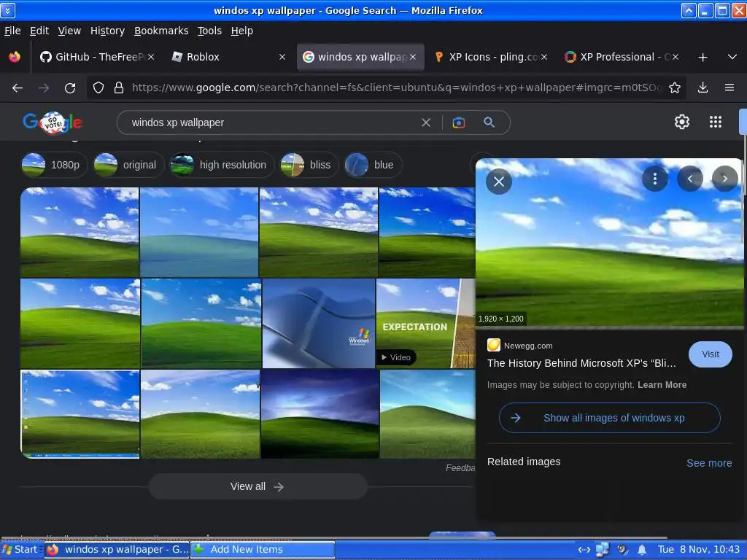
Task: Close the XP Icons pling tab
Action: 544,57
